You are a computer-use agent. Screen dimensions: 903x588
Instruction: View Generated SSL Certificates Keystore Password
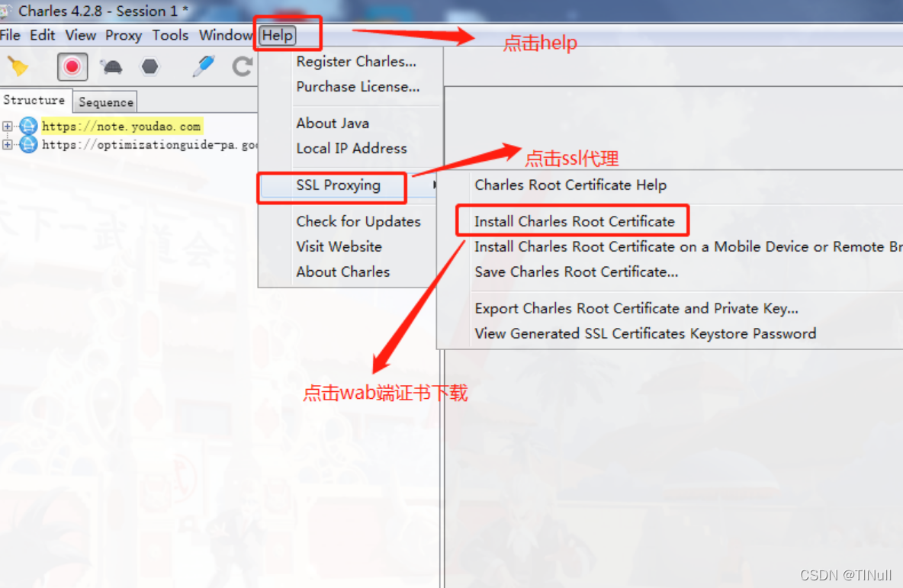[x=645, y=334]
